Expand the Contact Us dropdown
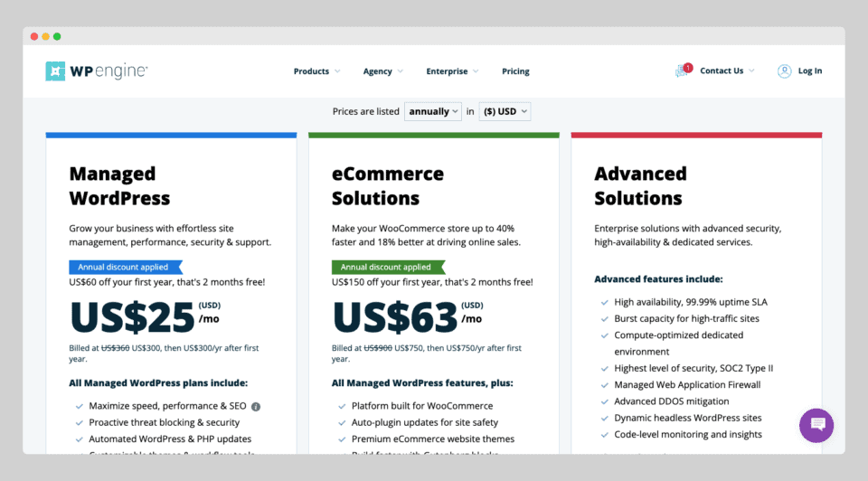This screenshot has width=868, height=481. [727, 71]
